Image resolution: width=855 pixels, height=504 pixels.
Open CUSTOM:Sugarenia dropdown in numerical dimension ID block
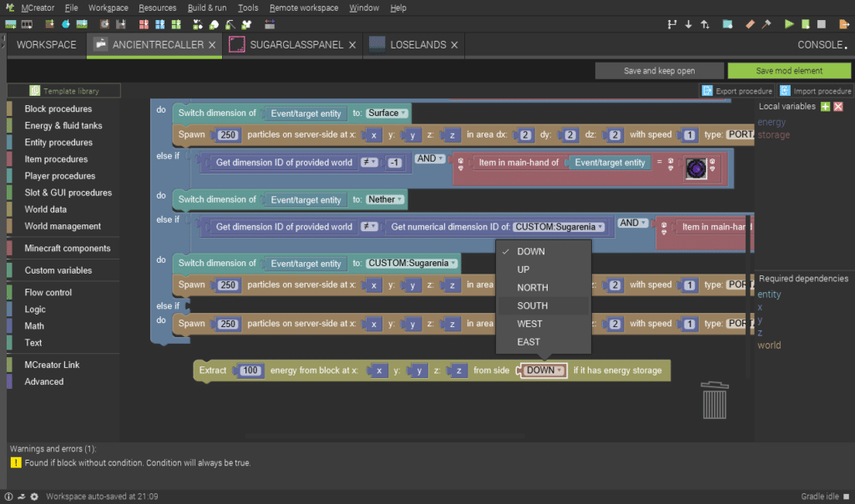[559, 227]
